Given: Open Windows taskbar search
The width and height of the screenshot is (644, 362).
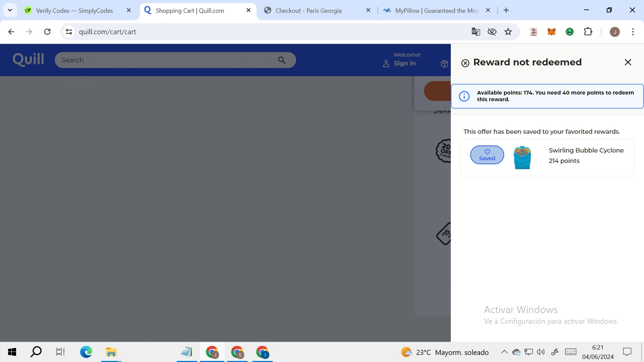Looking at the screenshot, I should [36, 352].
